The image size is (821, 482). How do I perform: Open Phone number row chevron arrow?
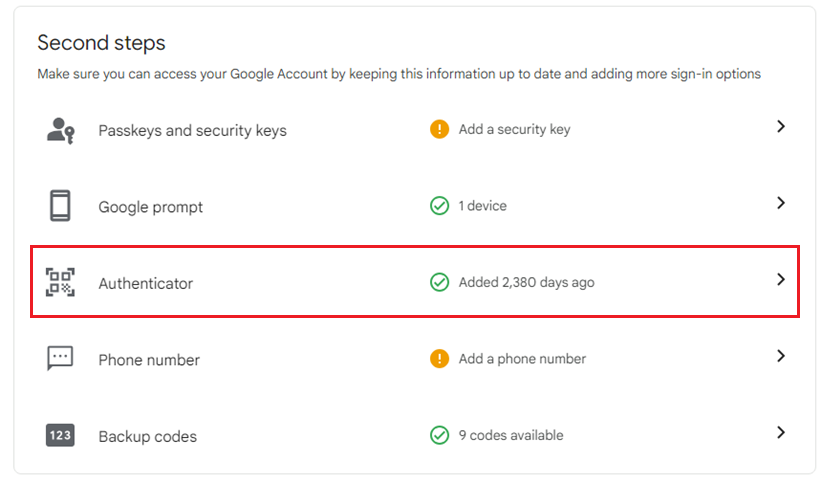pos(781,356)
